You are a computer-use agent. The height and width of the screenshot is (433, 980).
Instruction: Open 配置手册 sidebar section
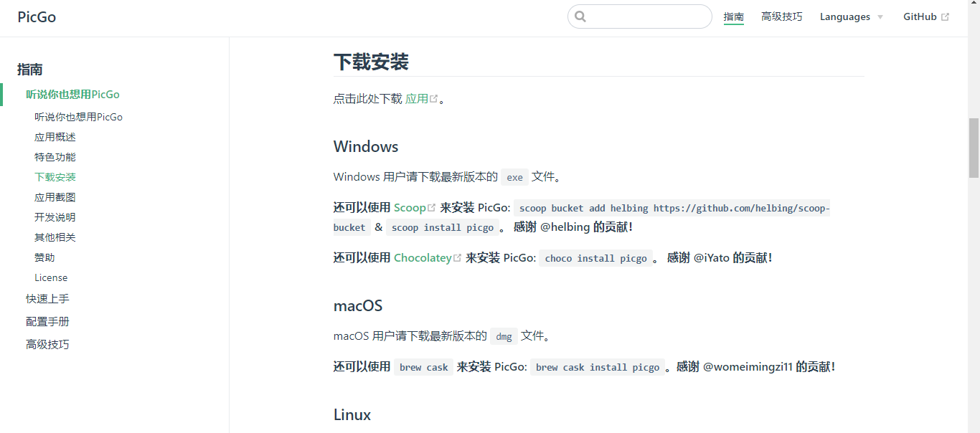[x=47, y=322]
